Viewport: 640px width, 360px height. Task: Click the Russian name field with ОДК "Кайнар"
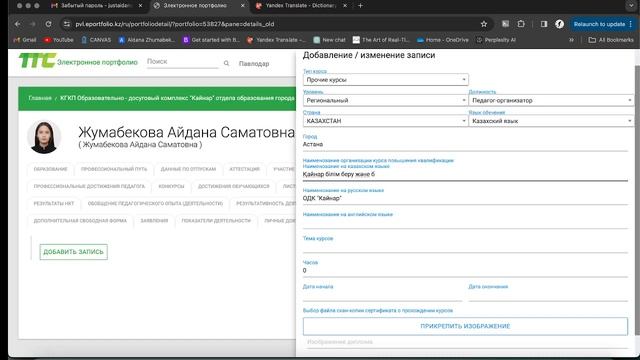[465, 198]
